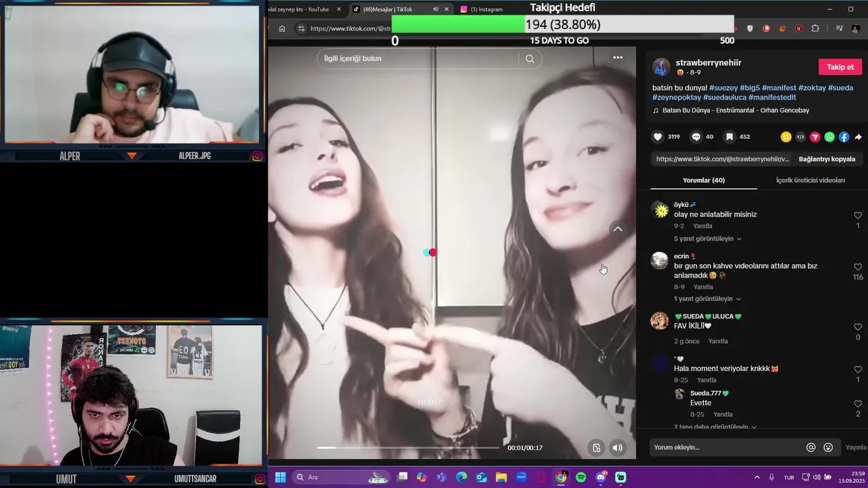This screenshot has height=488, width=868.
Task: Click the search magnifier in video search bar
Action: click(x=530, y=59)
